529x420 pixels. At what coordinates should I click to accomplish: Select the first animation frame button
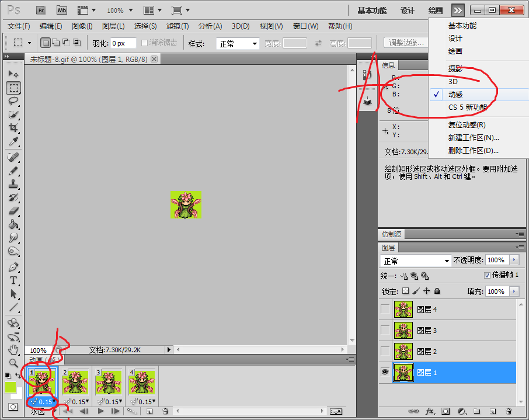[67, 411]
